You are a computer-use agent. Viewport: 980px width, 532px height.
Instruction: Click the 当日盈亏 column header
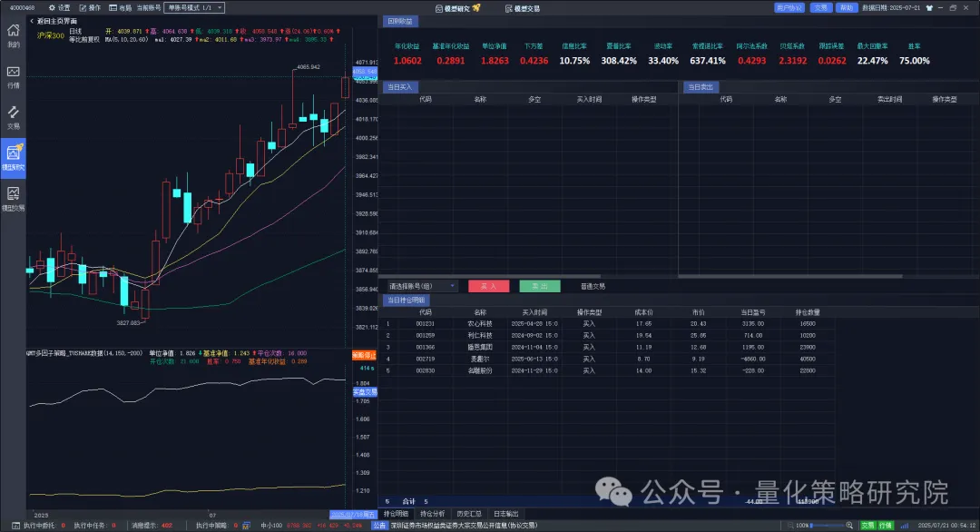(x=753, y=312)
